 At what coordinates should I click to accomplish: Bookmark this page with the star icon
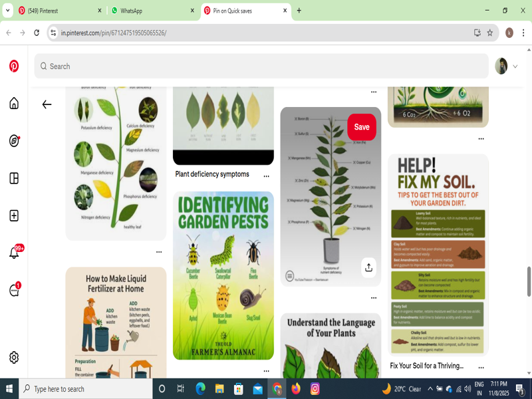click(x=490, y=33)
